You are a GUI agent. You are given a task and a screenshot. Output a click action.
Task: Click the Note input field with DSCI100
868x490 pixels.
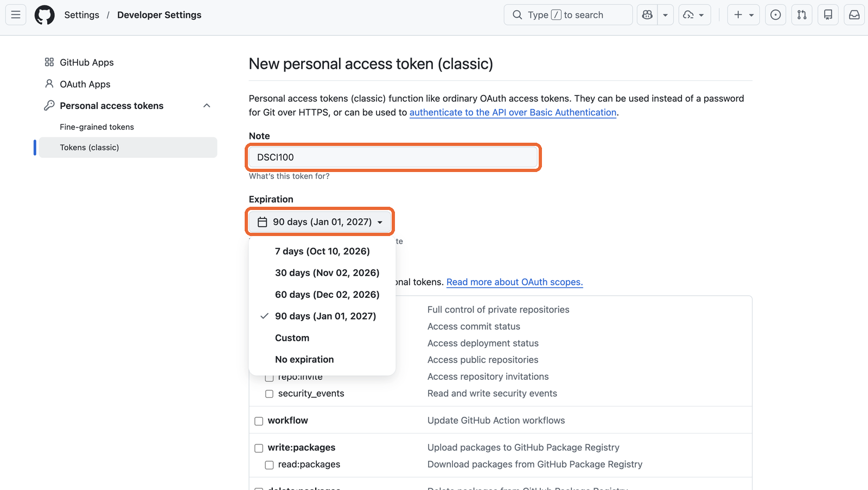tap(393, 157)
